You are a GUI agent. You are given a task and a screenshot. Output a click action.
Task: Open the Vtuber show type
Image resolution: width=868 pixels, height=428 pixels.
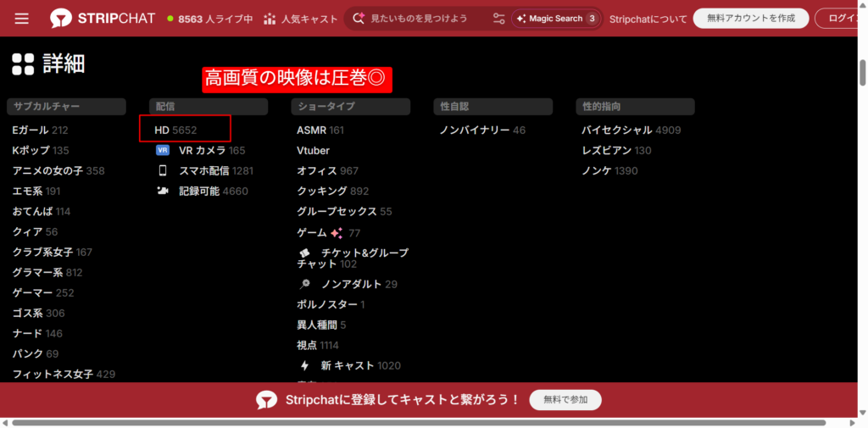[x=313, y=151]
